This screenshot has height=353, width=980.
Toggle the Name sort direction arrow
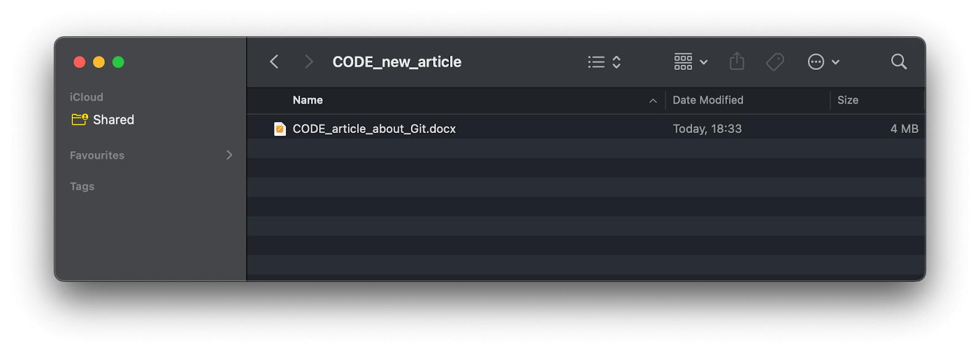(653, 101)
